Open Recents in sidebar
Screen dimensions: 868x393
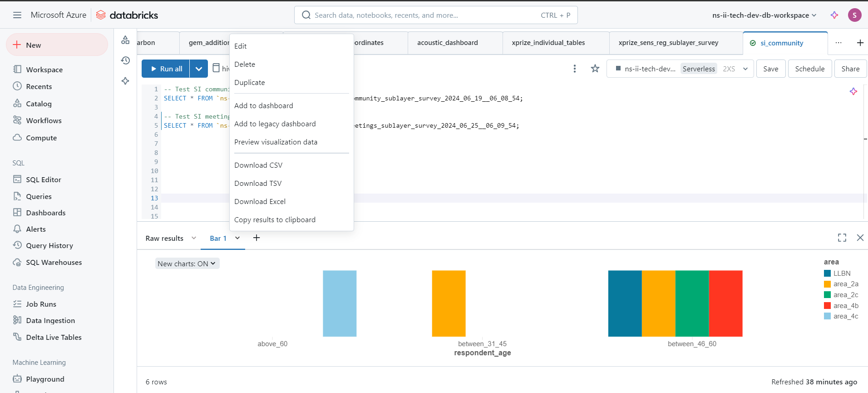click(39, 86)
